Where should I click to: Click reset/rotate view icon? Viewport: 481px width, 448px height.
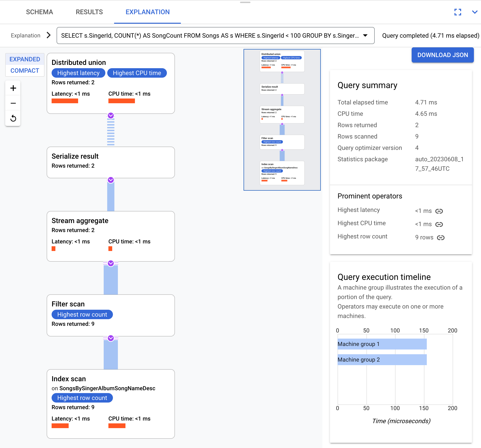pos(13,118)
